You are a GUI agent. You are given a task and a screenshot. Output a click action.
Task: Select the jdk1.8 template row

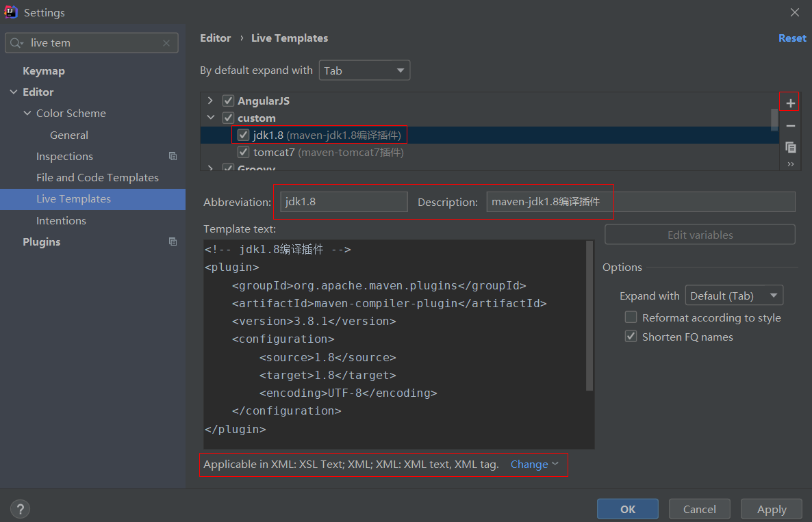coord(490,135)
